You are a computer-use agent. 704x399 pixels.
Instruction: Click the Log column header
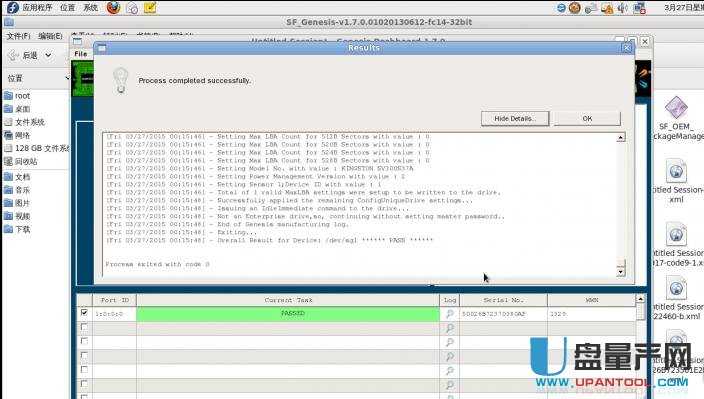point(449,300)
